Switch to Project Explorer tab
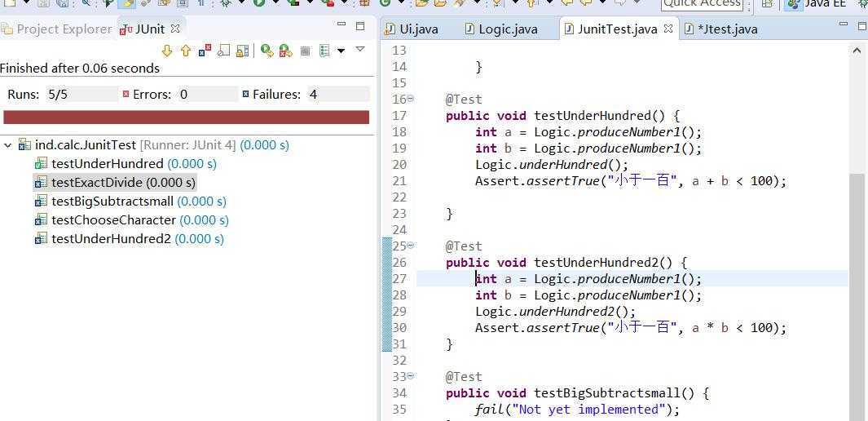Viewport: 868px width, 421px height. [57, 29]
